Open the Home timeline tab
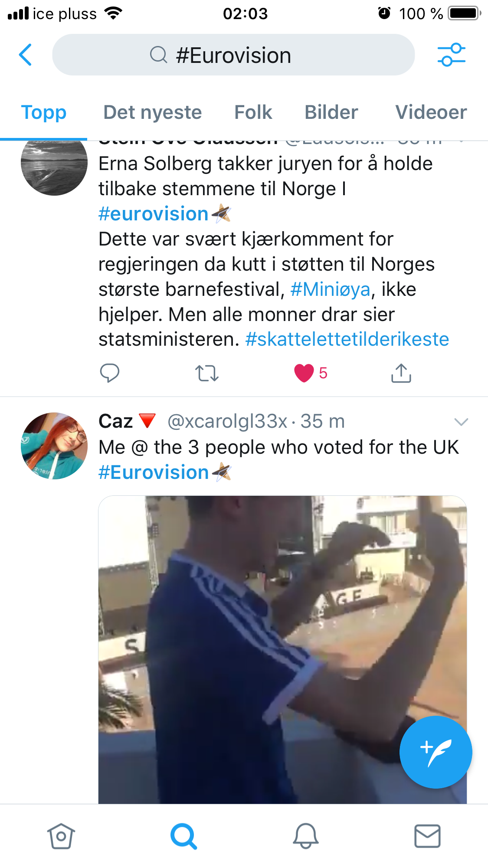488x868 pixels. (x=61, y=836)
